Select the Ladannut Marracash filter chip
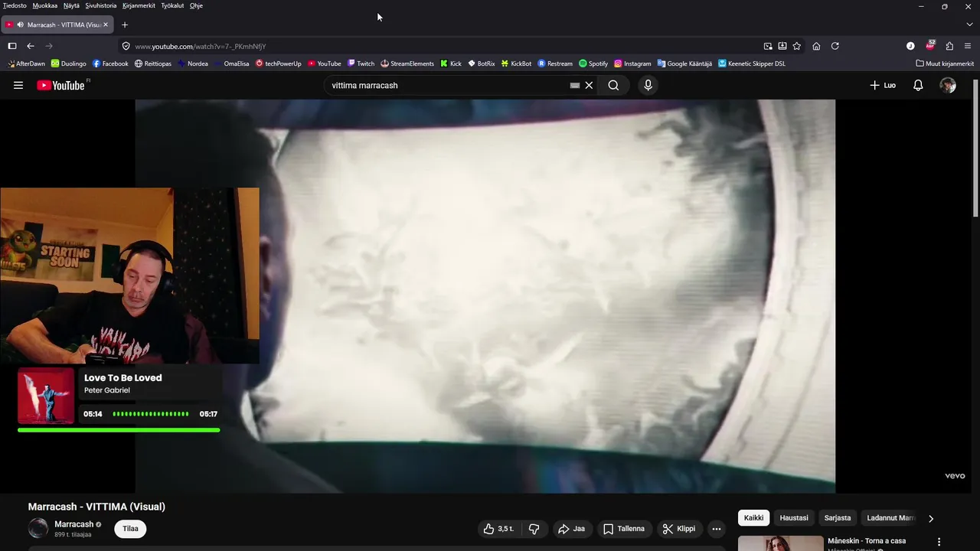 [890, 518]
